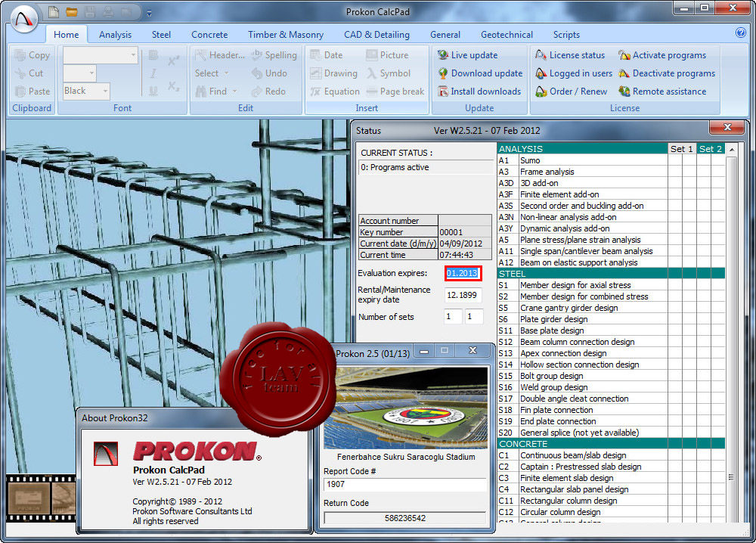Click the Symbol insert icon
The width and height of the screenshot is (756, 543).
point(372,73)
